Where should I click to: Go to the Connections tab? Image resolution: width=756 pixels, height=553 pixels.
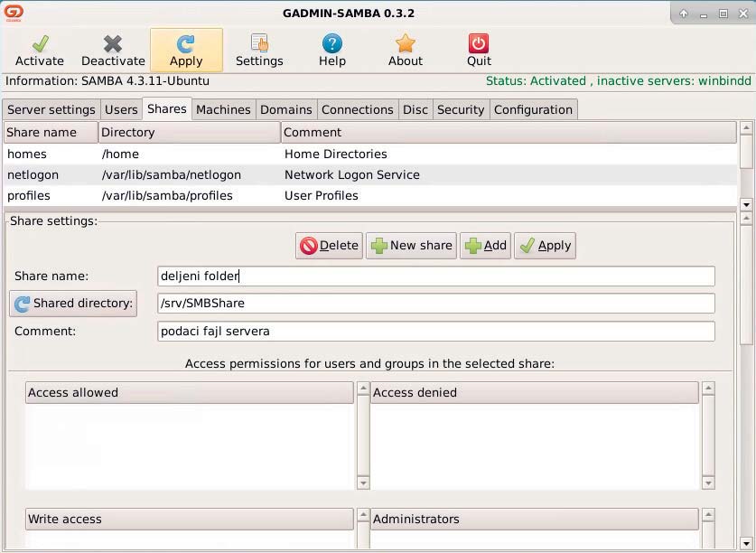pyautogui.click(x=358, y=109)
